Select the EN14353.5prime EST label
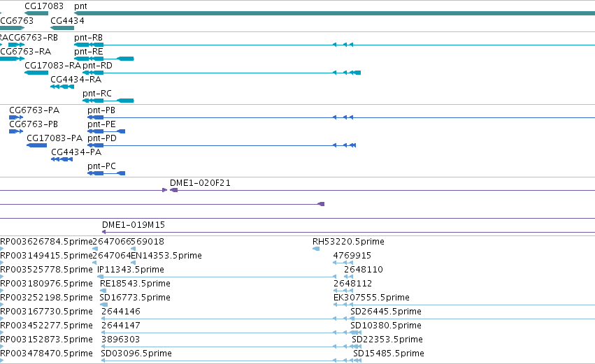 tap(166, 256)
